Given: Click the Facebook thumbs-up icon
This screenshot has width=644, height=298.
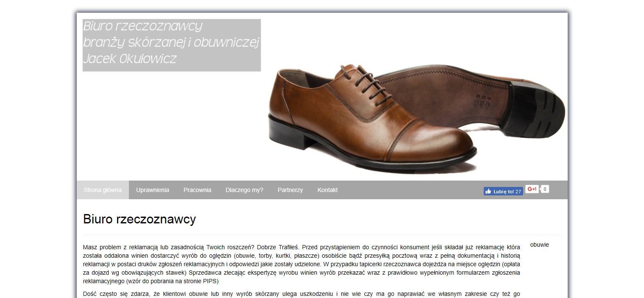Looking at the screenshot, I should [x=488, y=192].
